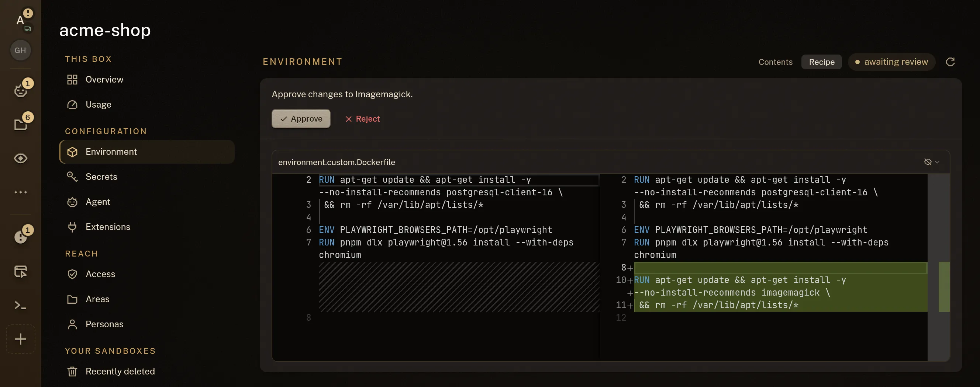Screen dimensions: 980x387
Task: Open Usage page
Action: pos(147,105)
